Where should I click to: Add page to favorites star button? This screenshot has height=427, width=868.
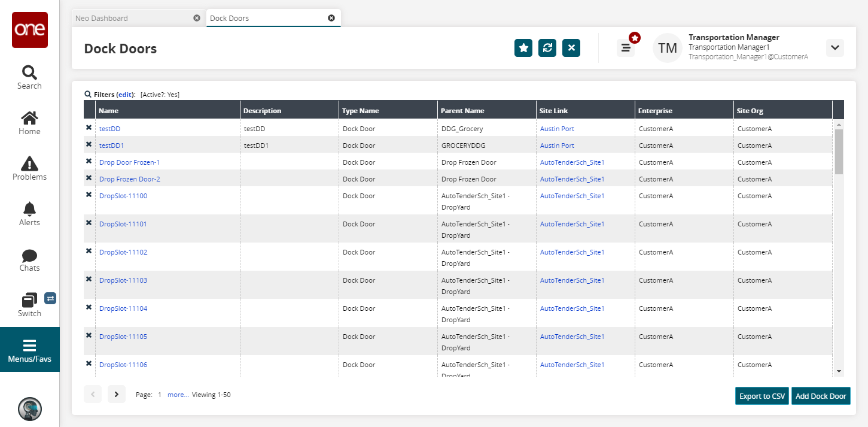523,48
